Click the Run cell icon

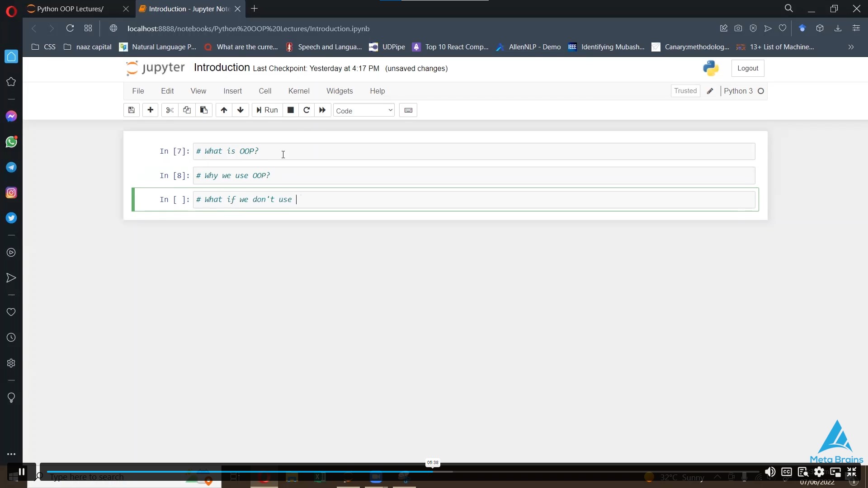click(x=266, y=110)
